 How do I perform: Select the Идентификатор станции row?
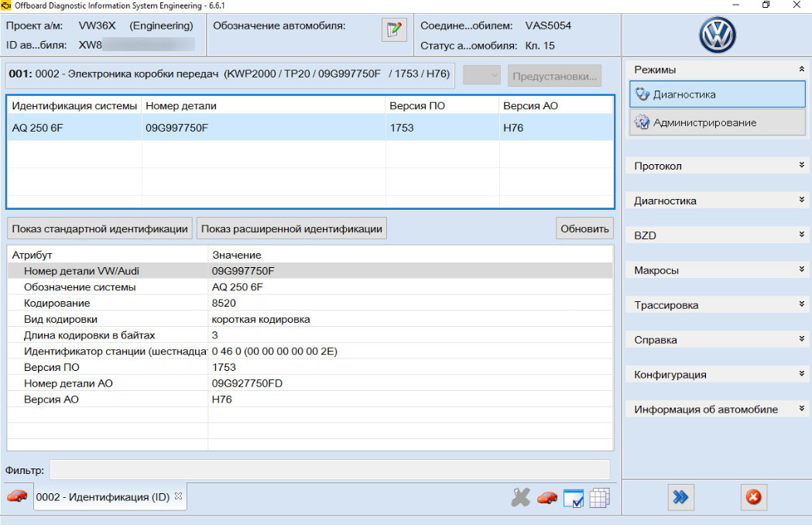click(x=310, y=352)
